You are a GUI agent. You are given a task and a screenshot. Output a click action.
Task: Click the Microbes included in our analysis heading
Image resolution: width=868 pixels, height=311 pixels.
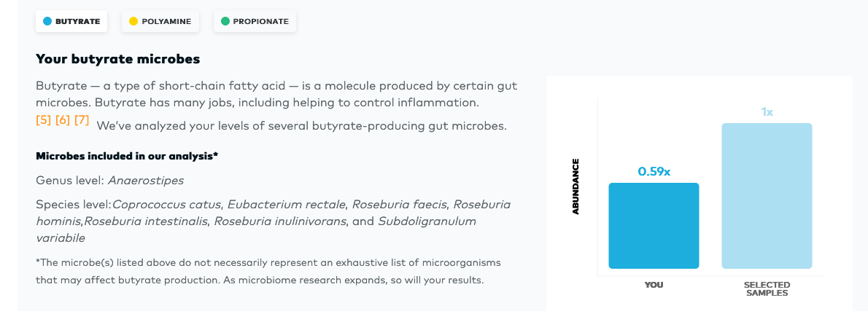(x=128, y=156)
